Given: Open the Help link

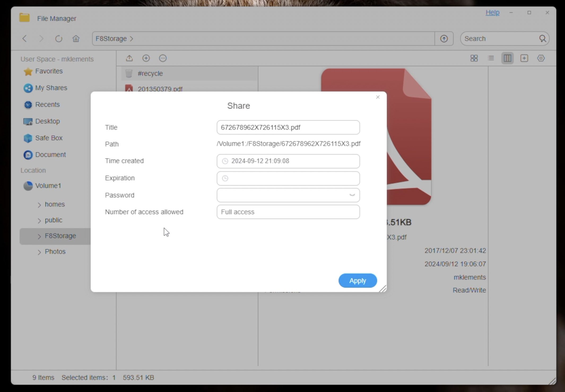Looking at the screenshot, I should [x=492, y=12].
